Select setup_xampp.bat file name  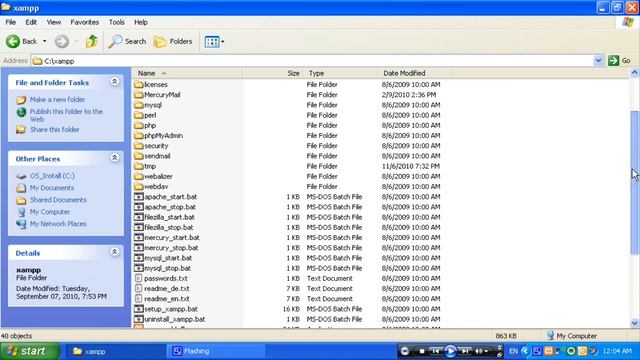(171, 309)
